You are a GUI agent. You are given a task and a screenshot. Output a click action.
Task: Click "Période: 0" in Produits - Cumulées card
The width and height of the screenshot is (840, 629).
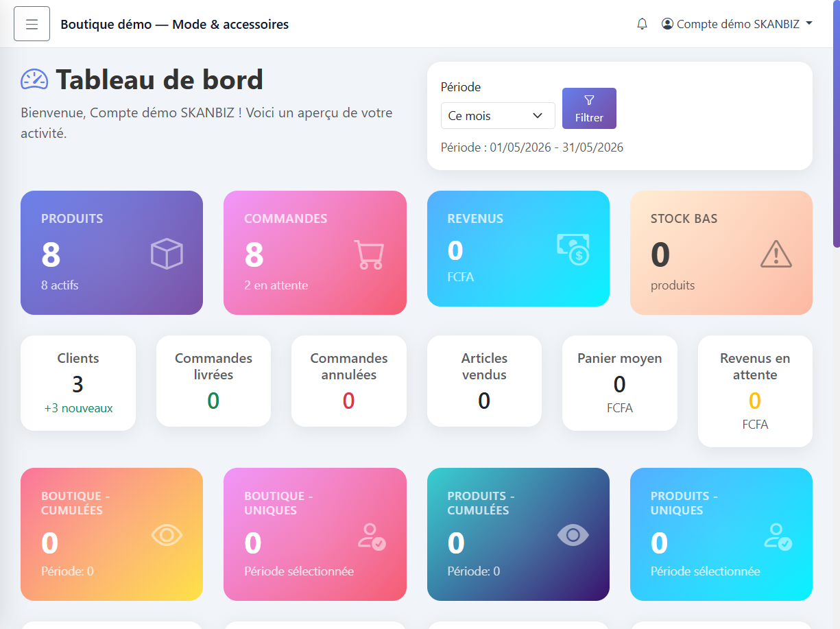[474, 571]
